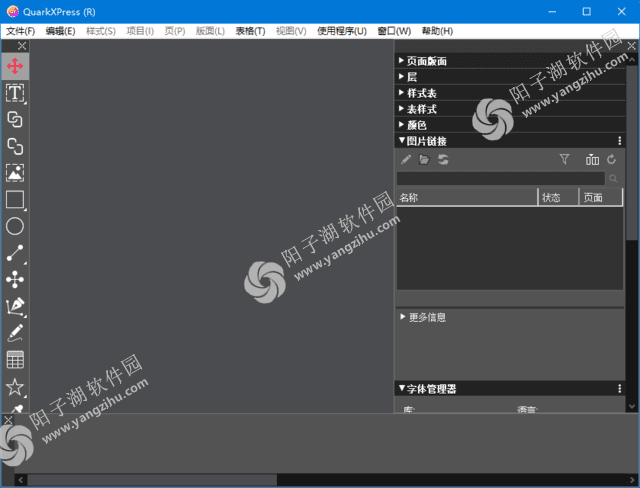The image size is (640, 488).
Task: Select the Picture Content tool
Action: (15, 173)
